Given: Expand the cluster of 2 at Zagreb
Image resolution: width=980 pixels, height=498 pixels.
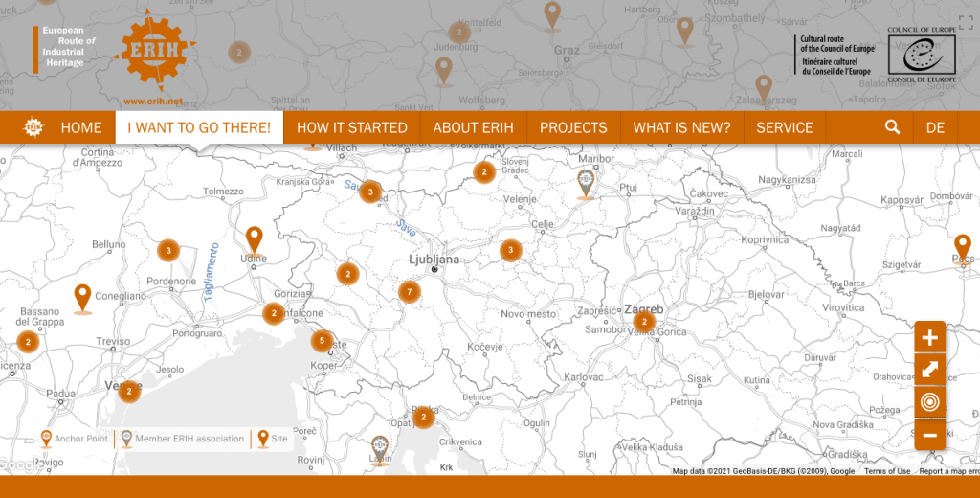Looking at the screenshot, I should (x=644, y=322).
